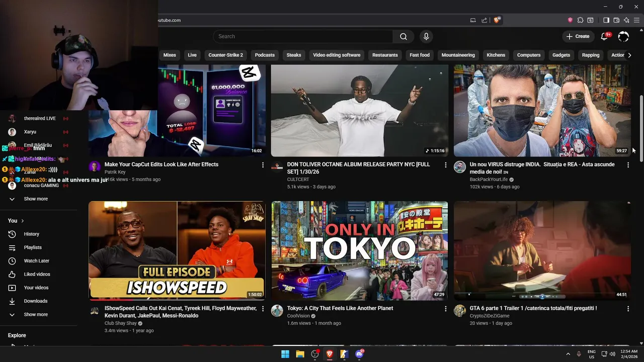This screenshot has width=644, height=362.
Task: Click the YouTube search input field
Action: click(x=303, y=36)
